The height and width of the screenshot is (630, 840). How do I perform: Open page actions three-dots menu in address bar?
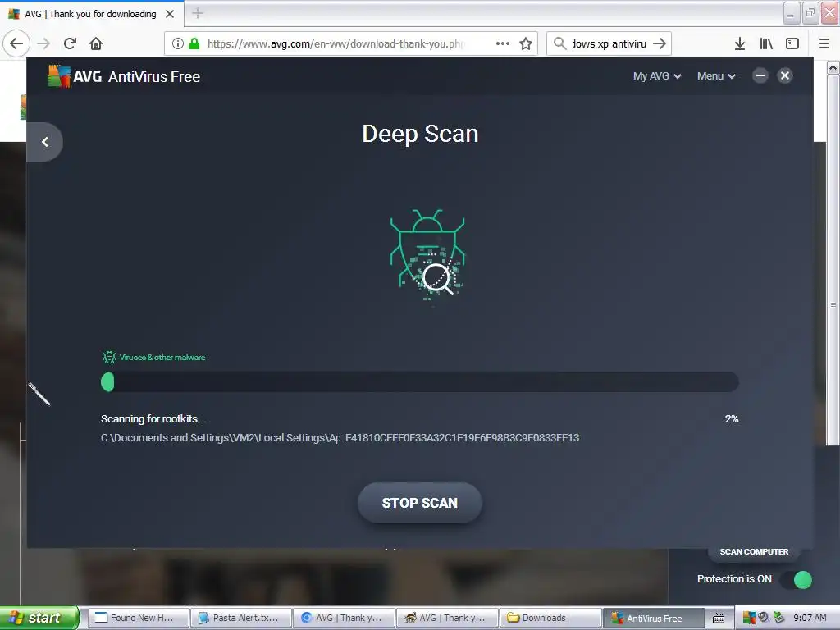click(503, 43)
